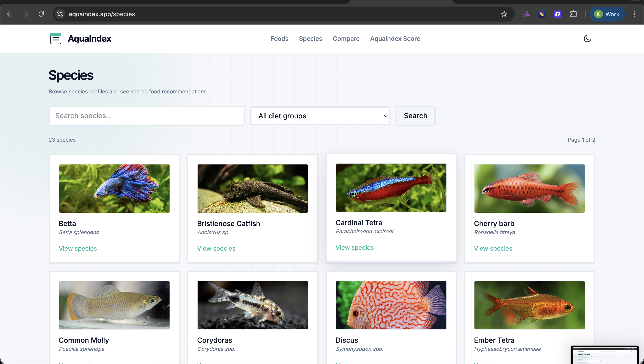The image size is (644, 364).
Task: Switch to the Foods section
Action: click(280, 39)
